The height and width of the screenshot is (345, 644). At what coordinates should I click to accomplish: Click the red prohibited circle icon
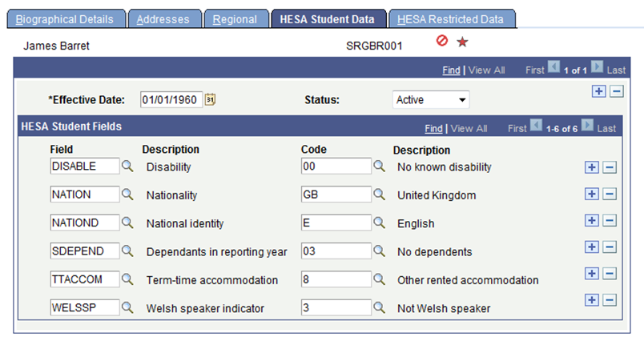[441, 42]
